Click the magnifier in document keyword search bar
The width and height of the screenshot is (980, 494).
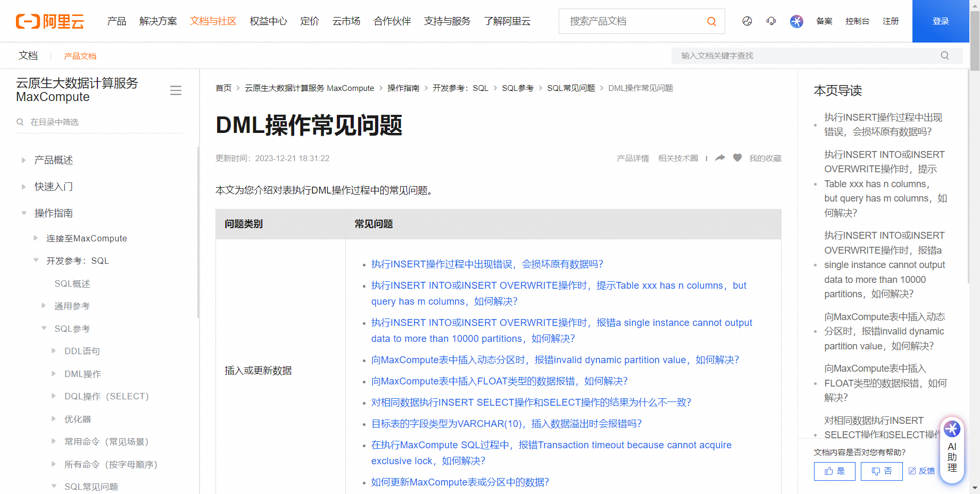click(x=945, y=55)
